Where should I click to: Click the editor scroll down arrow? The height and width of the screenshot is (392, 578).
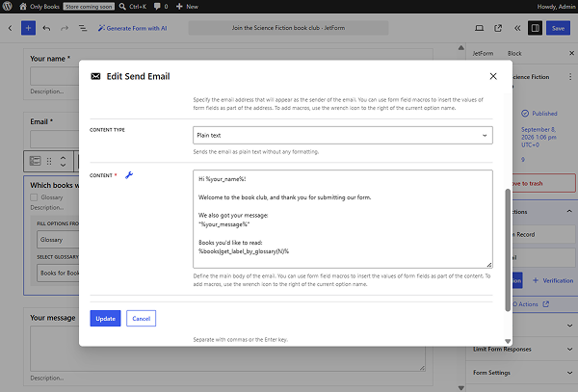click(x=460, y=387)
